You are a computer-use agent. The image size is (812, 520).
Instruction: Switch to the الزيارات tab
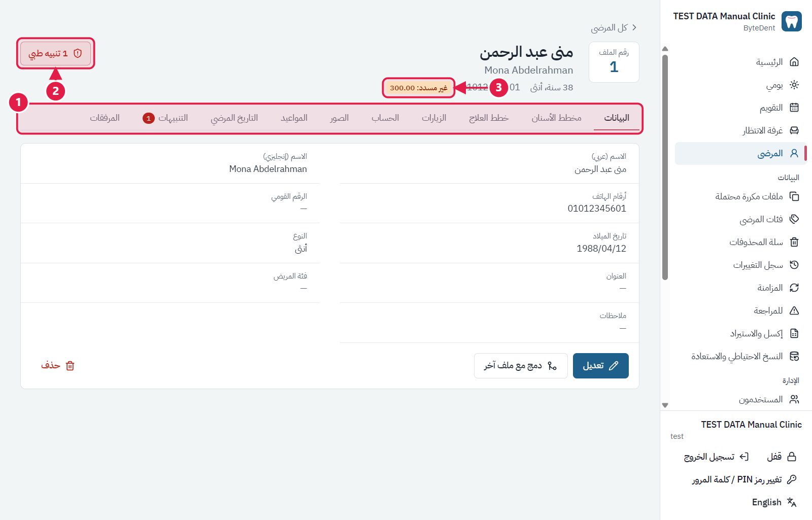tap(434, 118)
